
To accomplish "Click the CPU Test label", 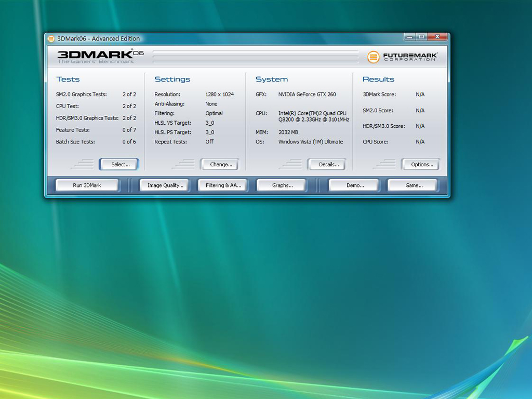I will coord(68,107).
